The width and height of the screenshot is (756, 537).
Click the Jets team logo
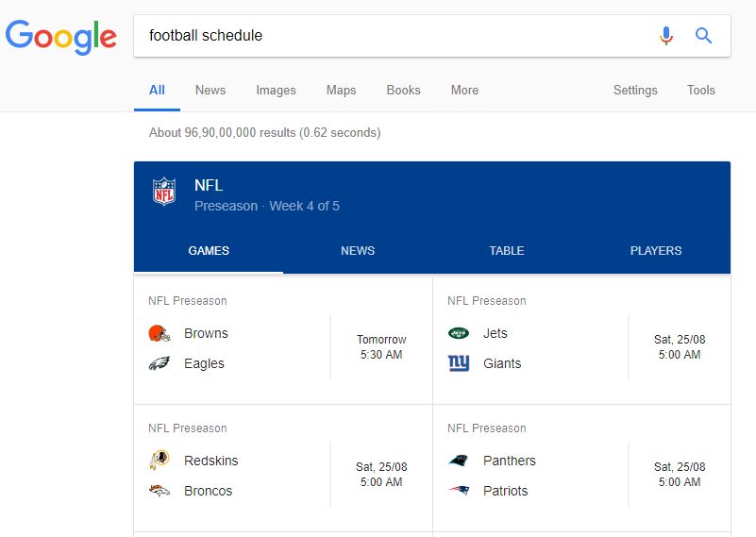coord(459,333)
